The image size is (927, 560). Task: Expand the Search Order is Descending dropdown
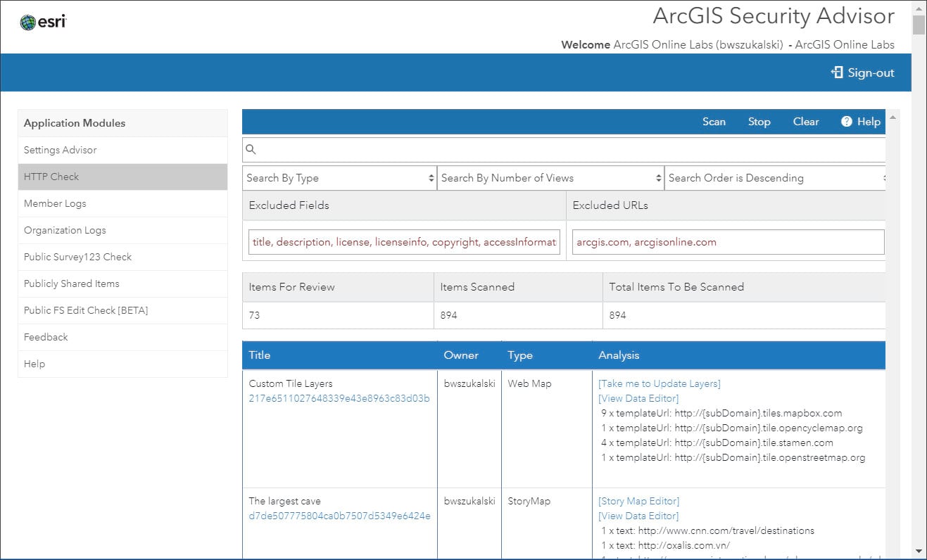click(774, 178)
